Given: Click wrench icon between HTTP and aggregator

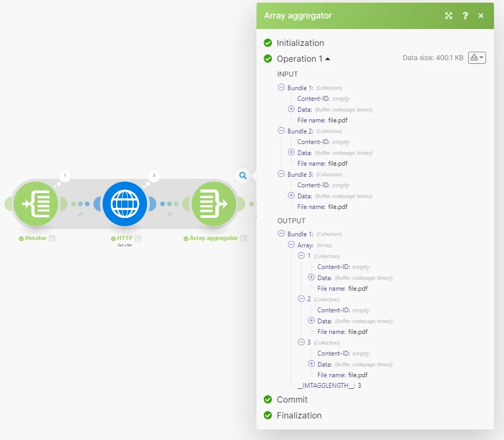Looking at the screenshot, I should point(169,214).
